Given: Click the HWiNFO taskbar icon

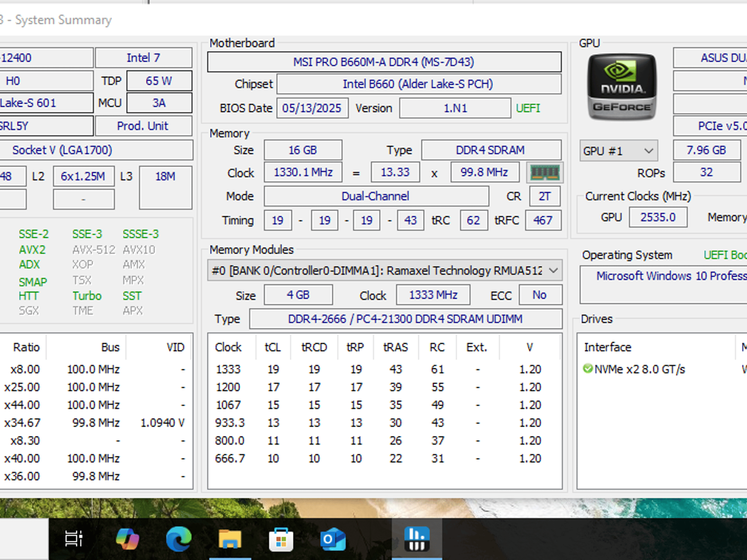Looking at the screenshot, I should 417,538.
